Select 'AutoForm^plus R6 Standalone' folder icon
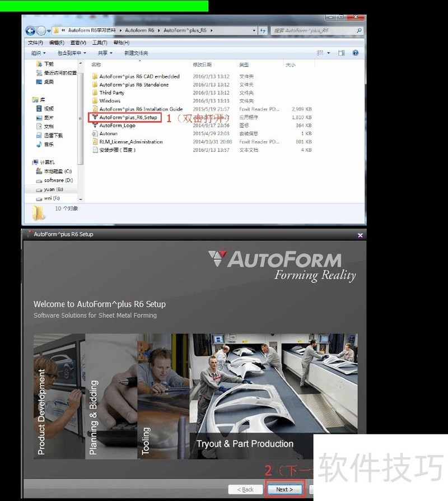This screenshot has width=448, height=501. click(x=95, y=85)
